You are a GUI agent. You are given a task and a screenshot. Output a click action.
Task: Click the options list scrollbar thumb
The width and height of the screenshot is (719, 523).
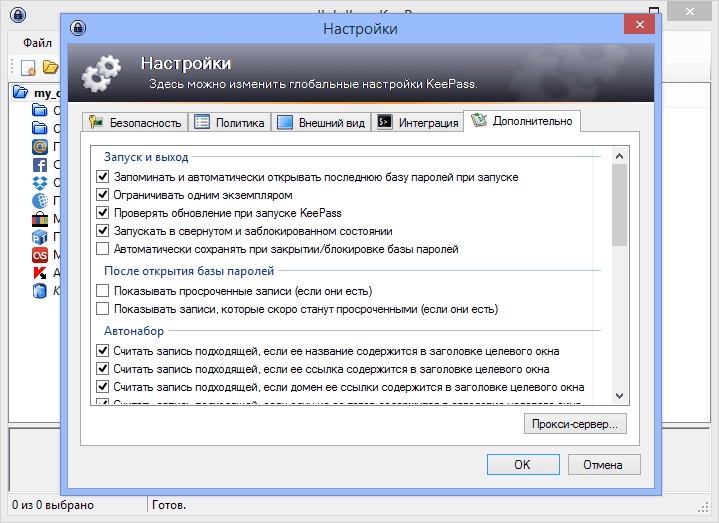point(619,205)
